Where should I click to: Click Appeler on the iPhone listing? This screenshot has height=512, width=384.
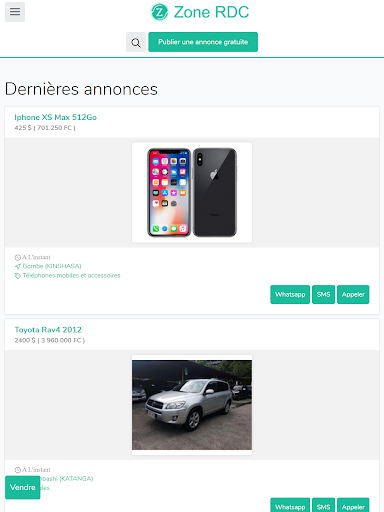(x=353, y=294)
